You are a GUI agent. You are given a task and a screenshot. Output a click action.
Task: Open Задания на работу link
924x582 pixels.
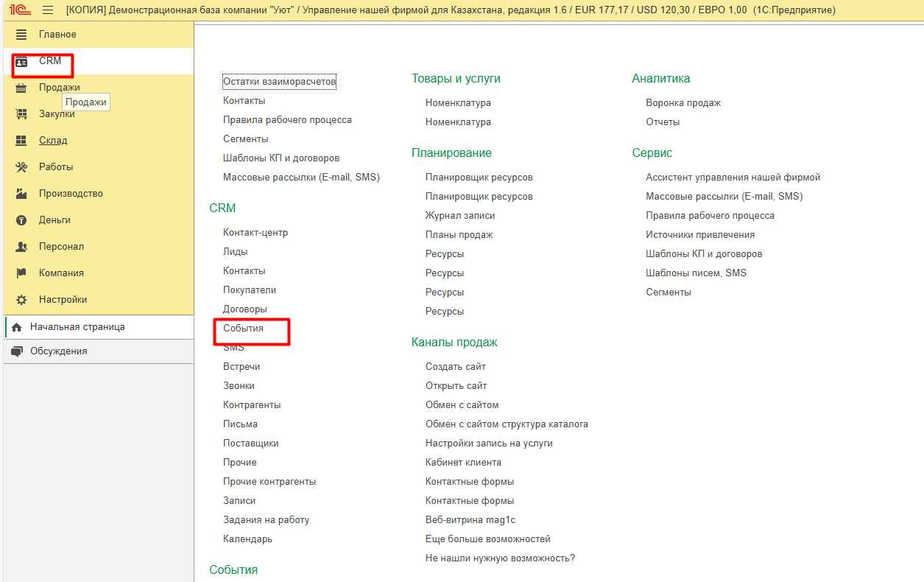click(x=267, y=520)
